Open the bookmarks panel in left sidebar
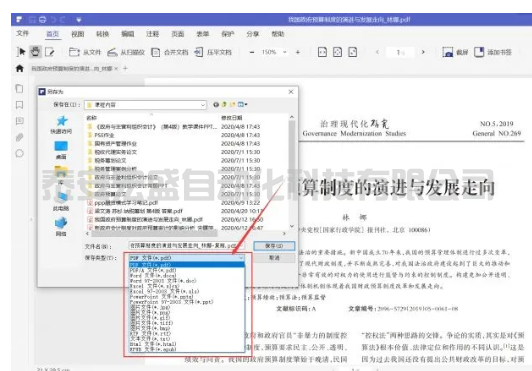This screenshot has height=371, width=532. [19, 105]
